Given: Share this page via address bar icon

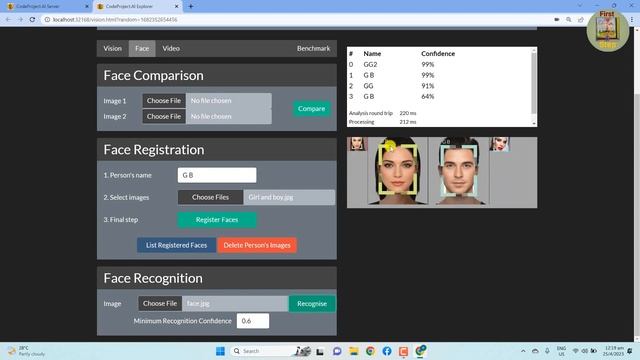Looking at the screenshot, I should point(580,19).
